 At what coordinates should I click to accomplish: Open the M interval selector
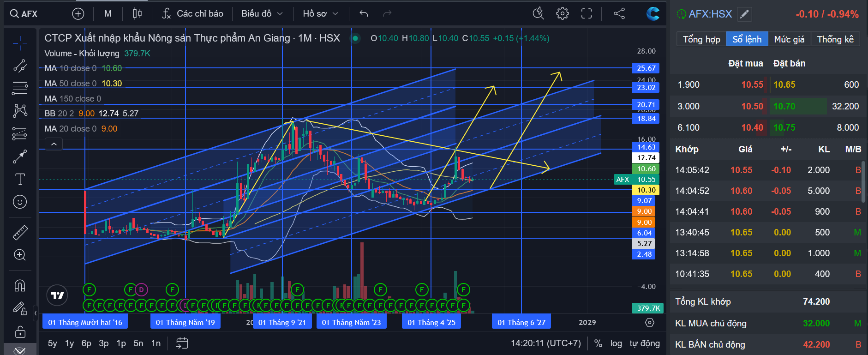[108, 14]
